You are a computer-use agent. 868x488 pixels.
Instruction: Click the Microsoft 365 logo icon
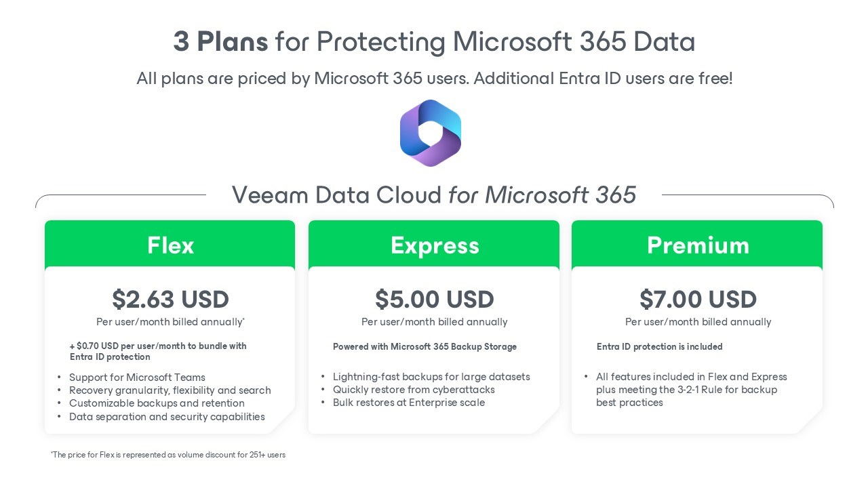point(431,133)
